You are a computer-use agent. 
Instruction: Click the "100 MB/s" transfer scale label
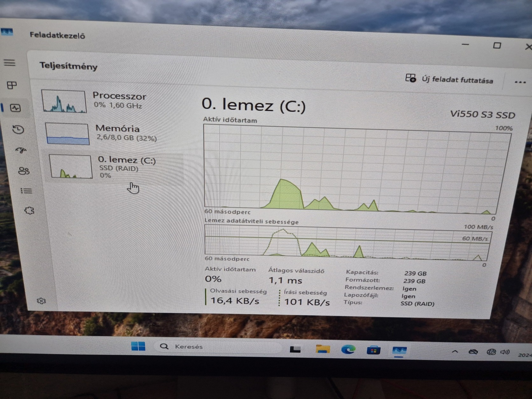(478, 227)
